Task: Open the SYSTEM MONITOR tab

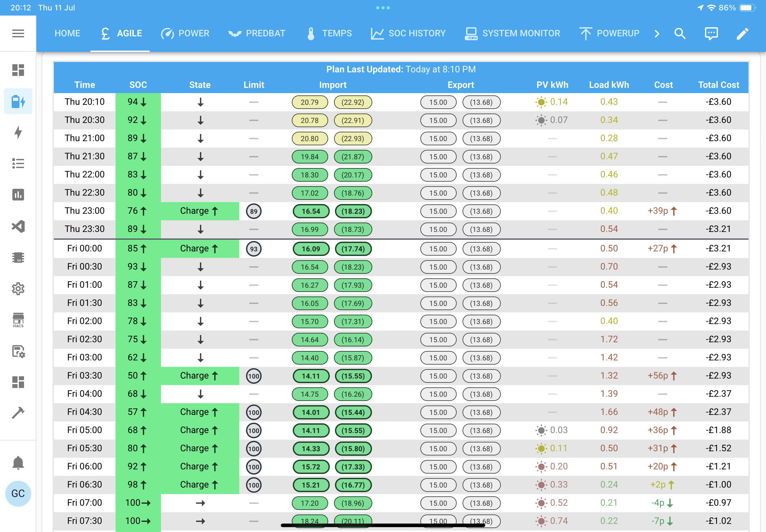Action: click(x=512, y=33)
